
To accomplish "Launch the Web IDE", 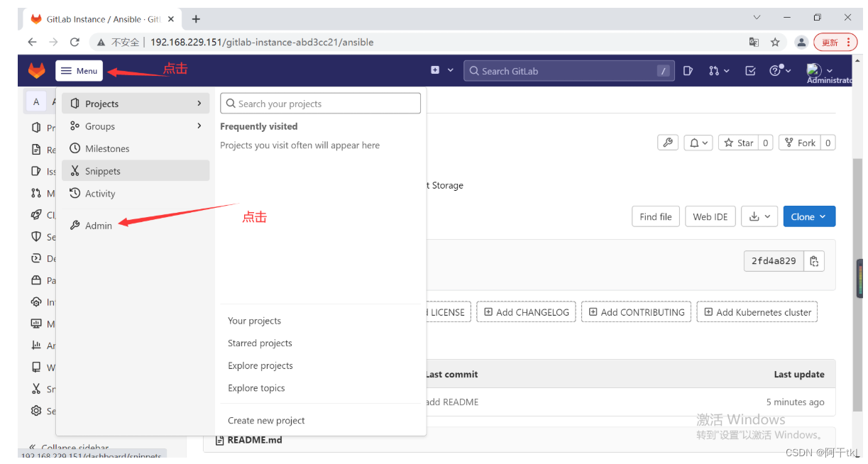I will (710, 216).
